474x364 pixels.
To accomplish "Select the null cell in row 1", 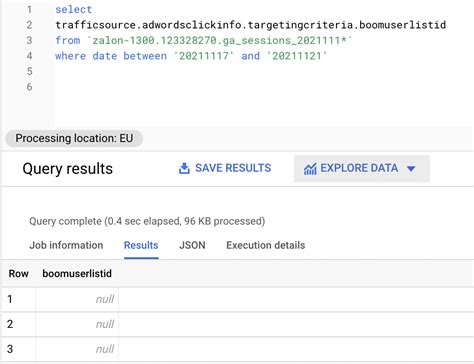I will coord(77,299).
